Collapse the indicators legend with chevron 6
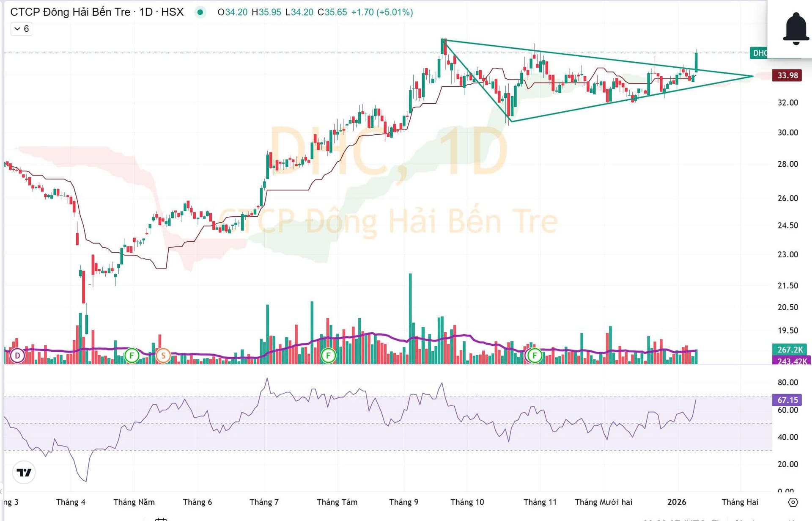Viewport: 812px width, 521px height. pos(21,29)
